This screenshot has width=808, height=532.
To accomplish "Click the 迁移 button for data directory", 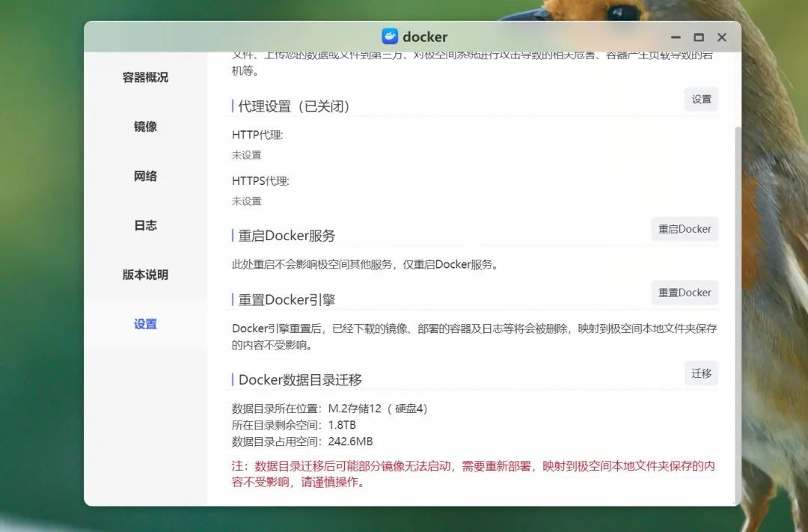I will (701, 373).
